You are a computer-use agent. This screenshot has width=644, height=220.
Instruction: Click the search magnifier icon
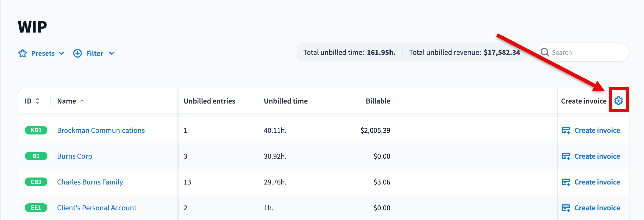click(x=545, y=52)
